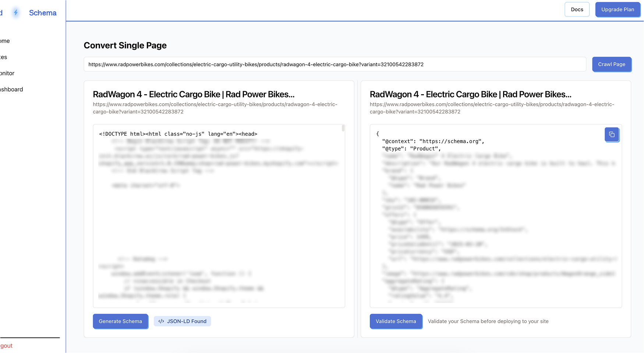Click the JSON-LD Found badge
The height and width of the screenshot is (353, 644).
coord(183,321)
